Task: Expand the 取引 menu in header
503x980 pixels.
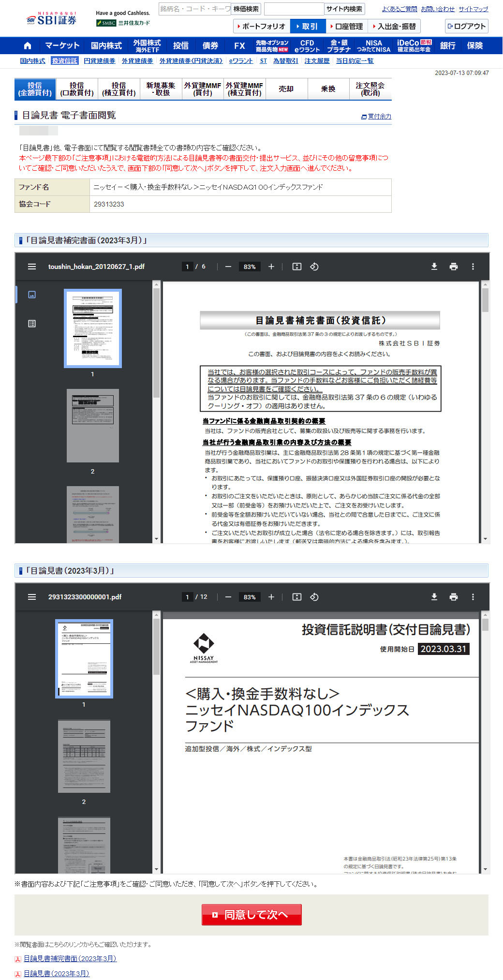Action: [x=307, y=26]
